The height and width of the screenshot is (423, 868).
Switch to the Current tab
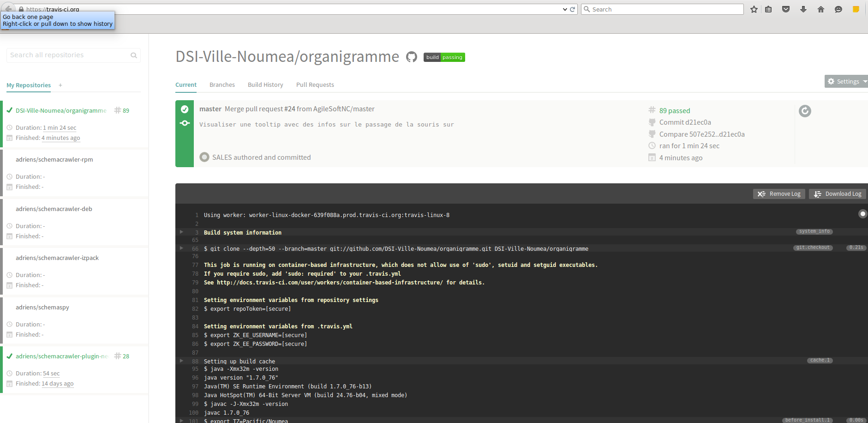(x=186, y=85)
